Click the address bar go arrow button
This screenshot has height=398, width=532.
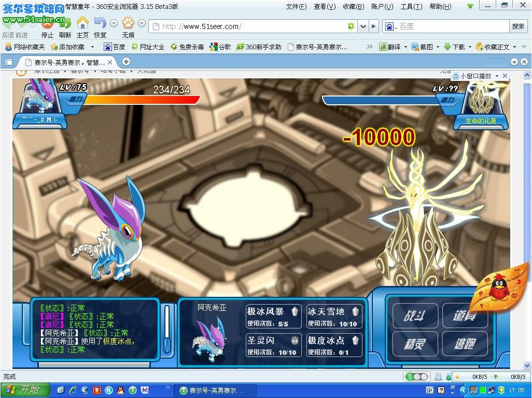[373, 26]
